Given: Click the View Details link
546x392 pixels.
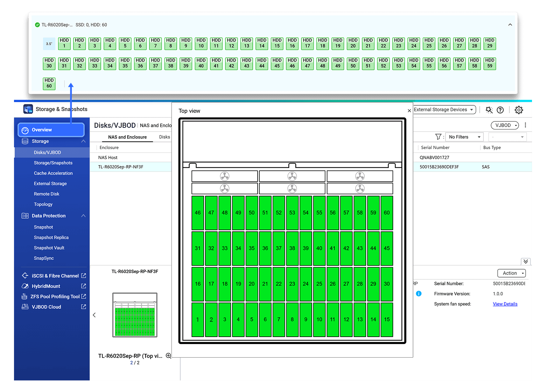Looking at the screenshot, I should 505,304.
